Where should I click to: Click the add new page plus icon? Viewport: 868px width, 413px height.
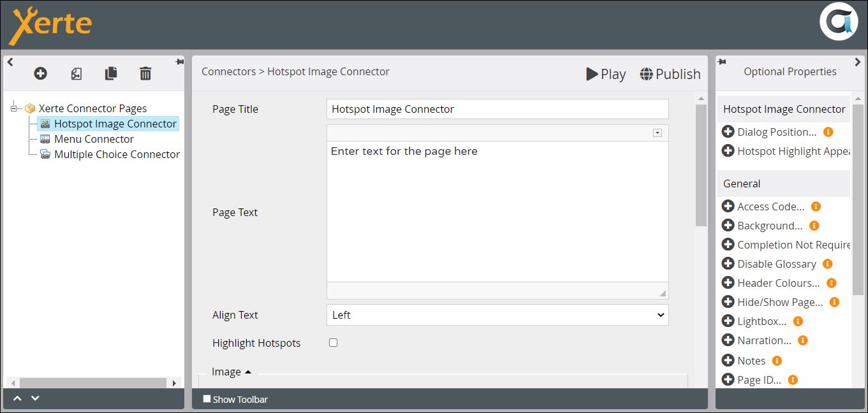pos(40,74)
